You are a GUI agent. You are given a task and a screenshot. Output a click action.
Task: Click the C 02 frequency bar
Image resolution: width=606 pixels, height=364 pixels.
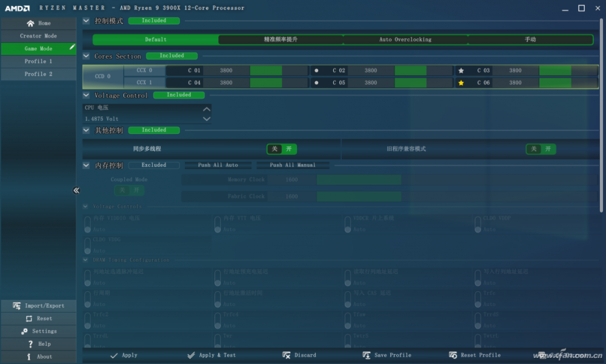(424, 71)
